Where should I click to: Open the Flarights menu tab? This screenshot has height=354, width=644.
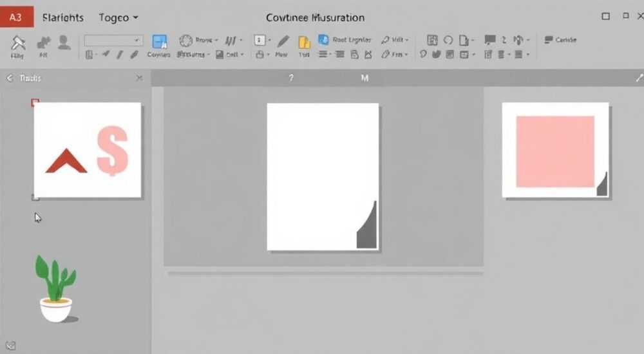(63, 17)
